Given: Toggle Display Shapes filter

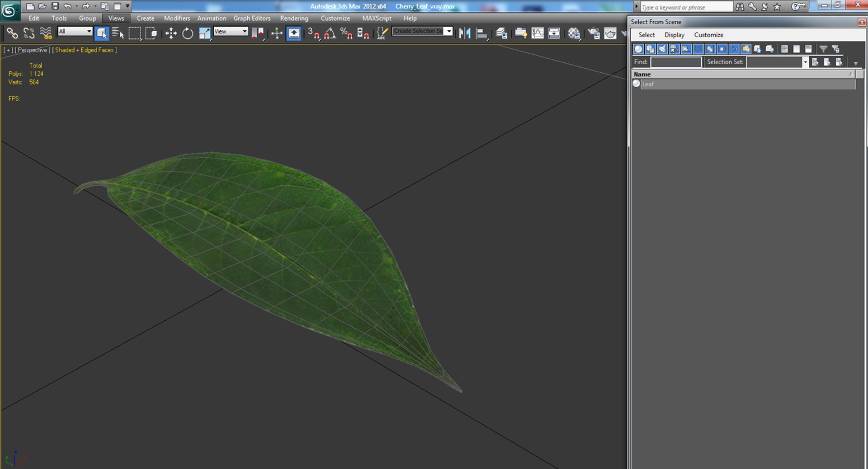Looking at the screenshot, I should coord(650,49).
